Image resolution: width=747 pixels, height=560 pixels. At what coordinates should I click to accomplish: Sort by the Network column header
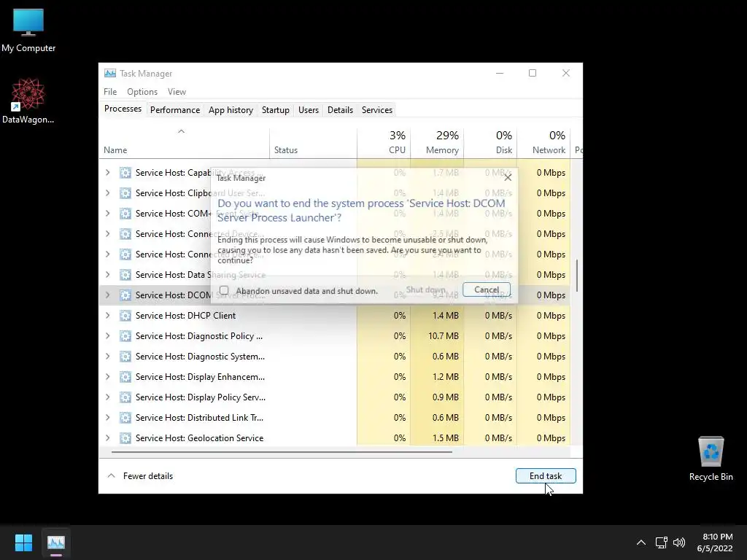(x=543, y=144)
